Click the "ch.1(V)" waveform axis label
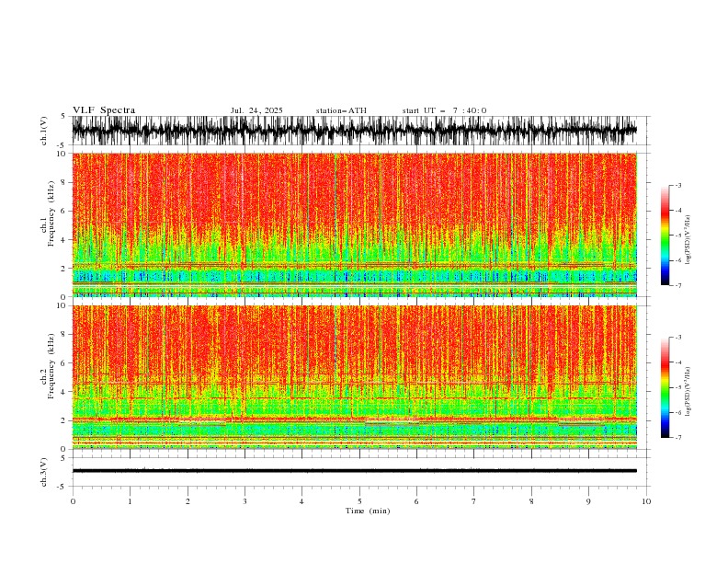The width and height of the screenshot is (728, 563). 44,131
